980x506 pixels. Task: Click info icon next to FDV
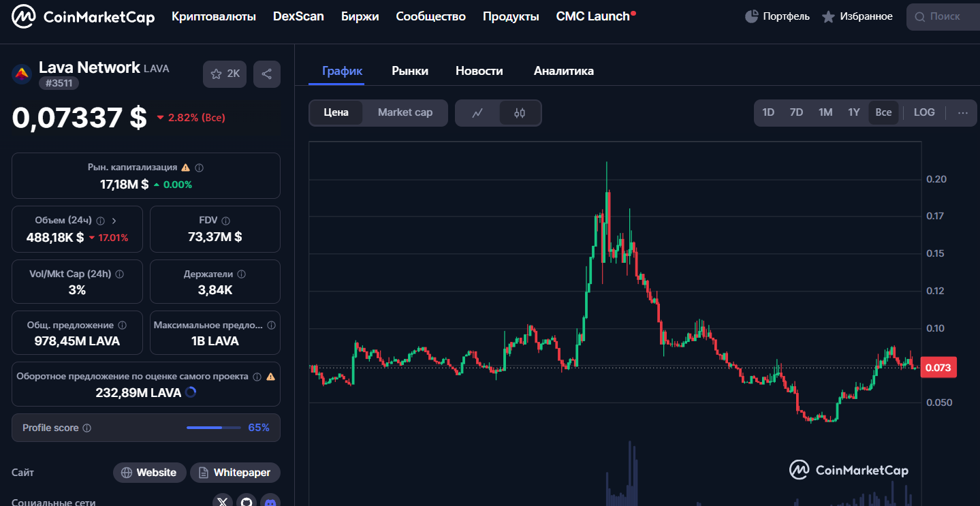(226, 221)
